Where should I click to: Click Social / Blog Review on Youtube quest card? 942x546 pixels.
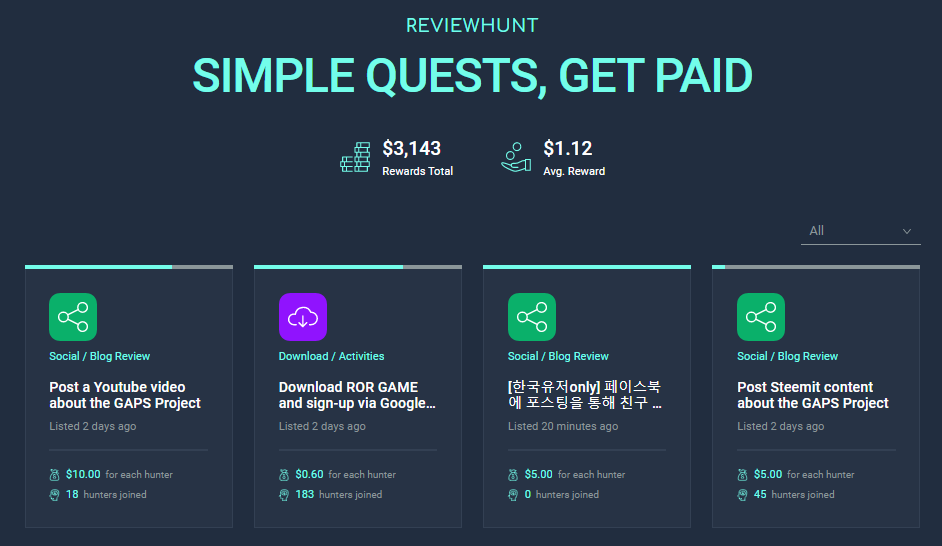pyautogui.click(x=100, y=356)
